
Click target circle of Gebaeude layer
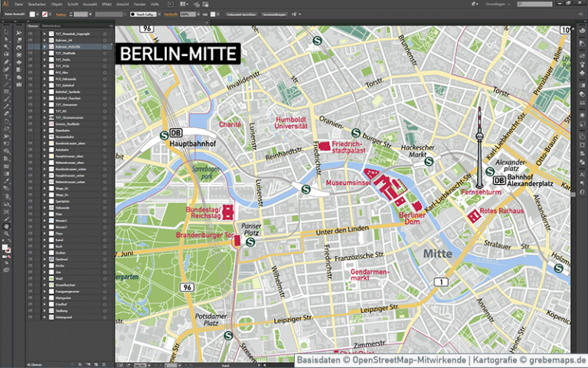point(105,208)
